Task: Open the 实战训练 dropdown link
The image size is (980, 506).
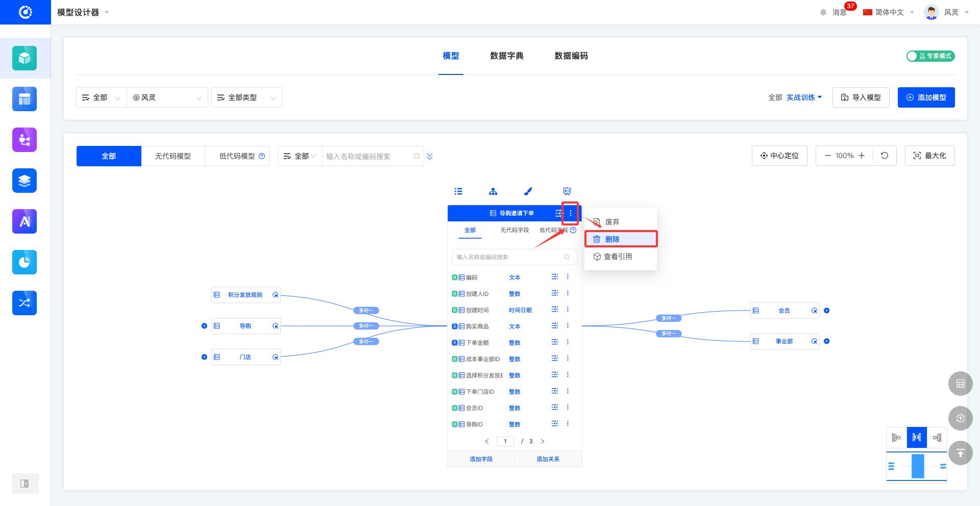Action: click(804, 97)
